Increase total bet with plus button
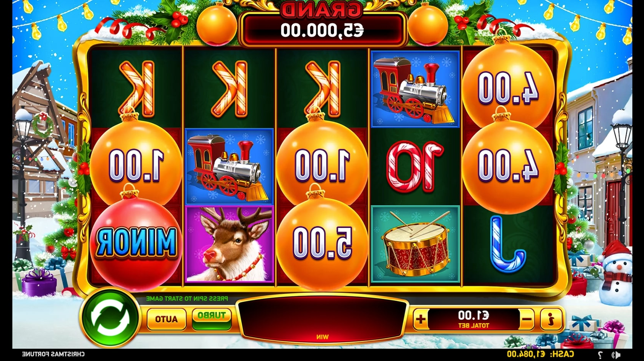Screen dimensions: 644x361 421,319
